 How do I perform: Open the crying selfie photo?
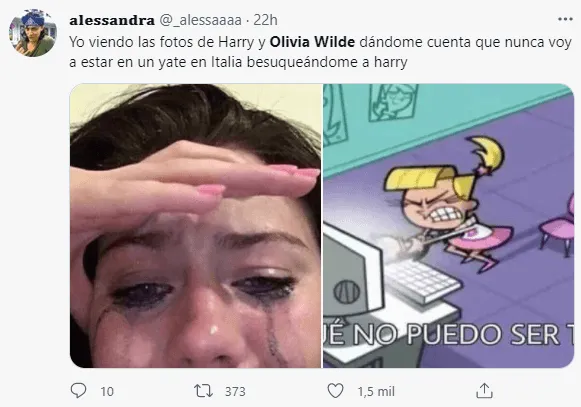(x=195, y=226)
